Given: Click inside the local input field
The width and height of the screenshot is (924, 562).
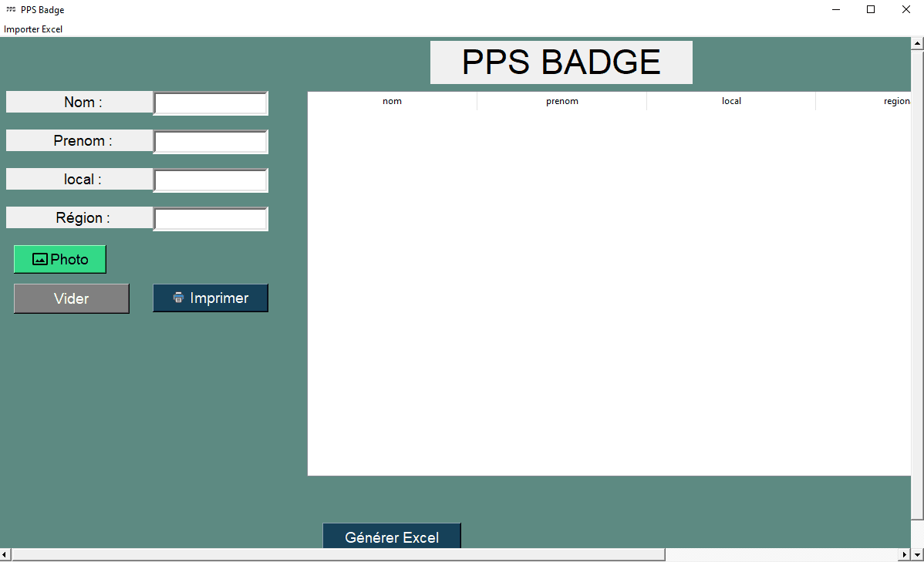Looking at the screenshot, I should coord(210,179).
